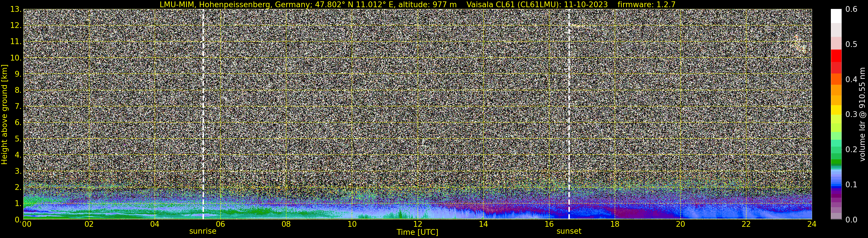The height and width of the screenshot is (238, 868).
Task: Click the time axis tick '00'
Action: (x=27, y=224)
